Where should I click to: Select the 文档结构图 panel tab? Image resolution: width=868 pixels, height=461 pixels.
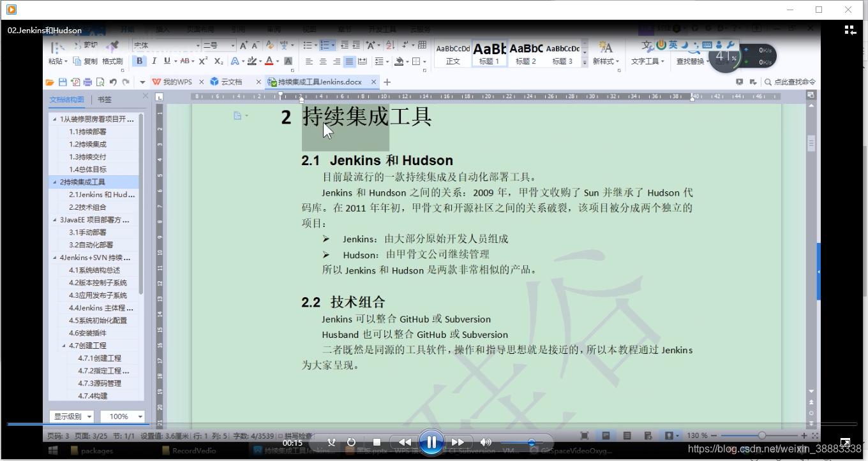67,99
